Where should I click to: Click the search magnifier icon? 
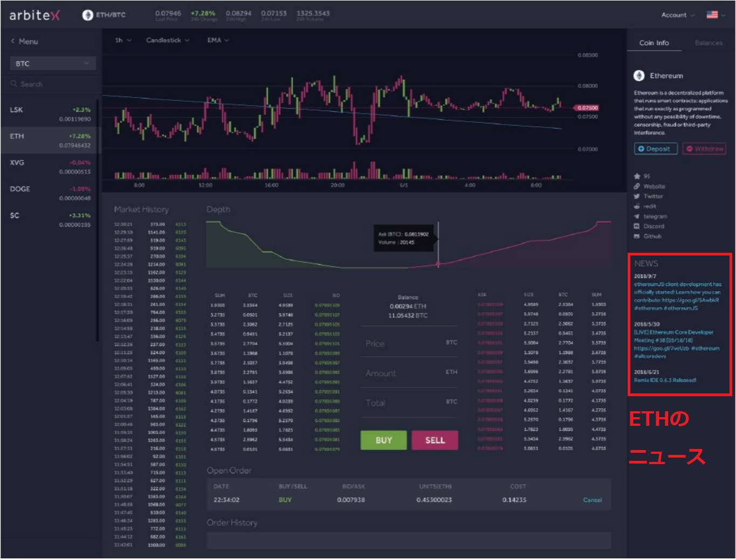[x=14, y=84]
